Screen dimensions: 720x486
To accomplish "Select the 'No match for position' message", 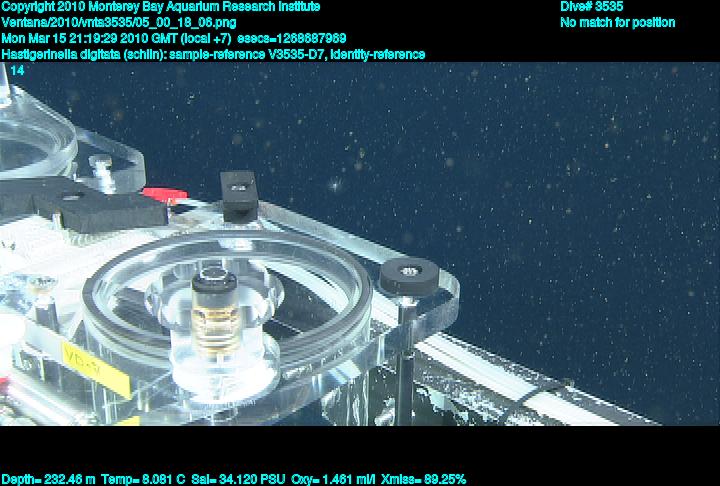I will (x=618, y=23).
